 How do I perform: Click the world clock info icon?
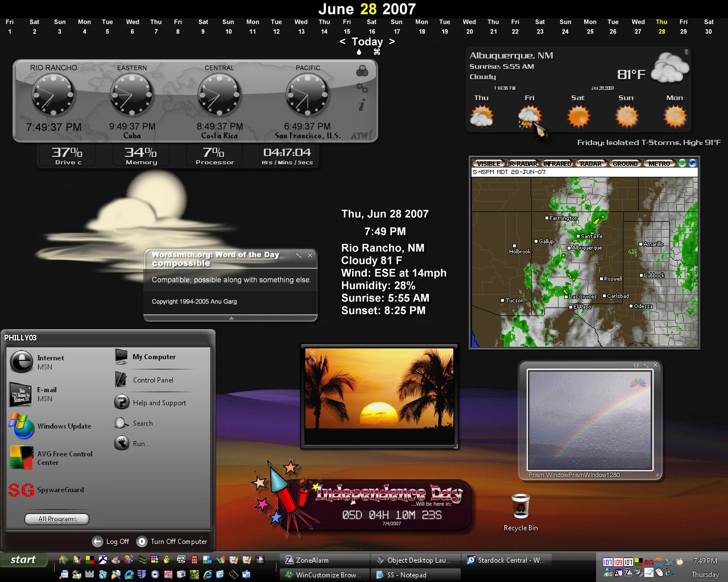362,105
